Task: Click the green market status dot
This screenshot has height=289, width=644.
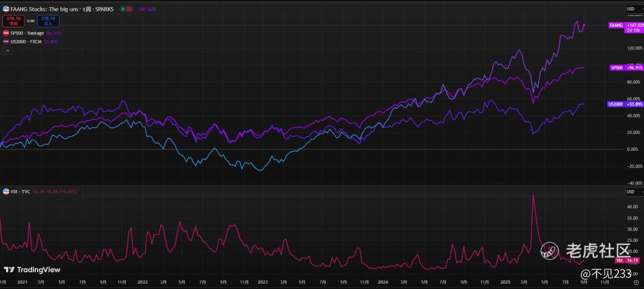Action: [x=123, y=8]
